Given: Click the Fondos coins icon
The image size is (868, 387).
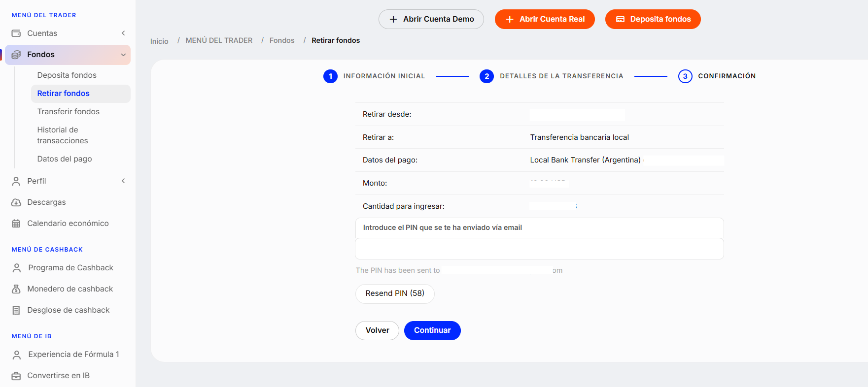Looking at the screenshot, I should (x=16, y=55).
